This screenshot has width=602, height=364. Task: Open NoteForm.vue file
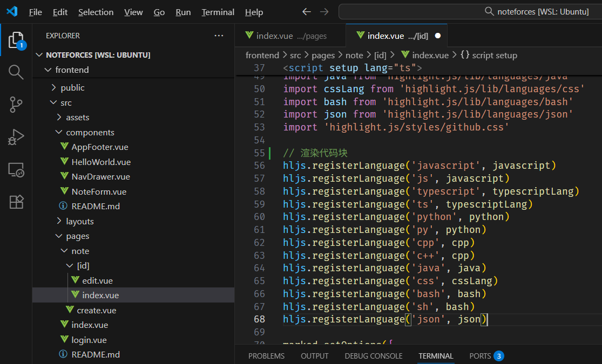pos(99,191)
